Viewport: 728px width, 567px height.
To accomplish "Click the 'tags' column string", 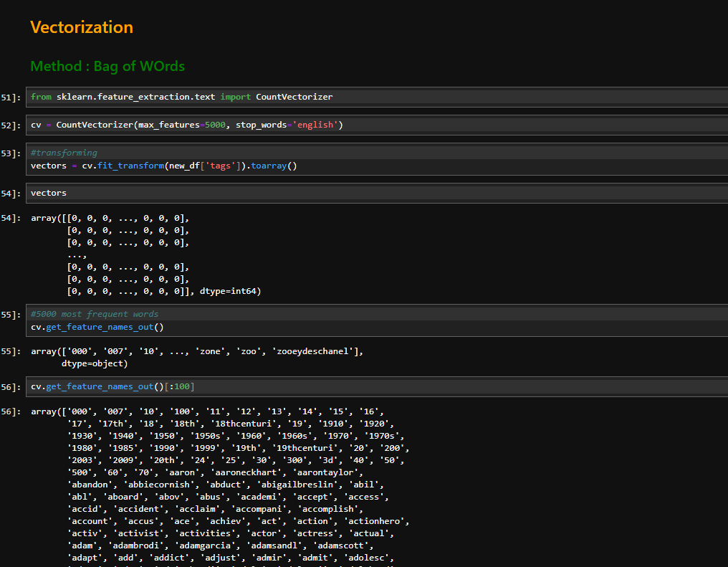I will [220, 166].
